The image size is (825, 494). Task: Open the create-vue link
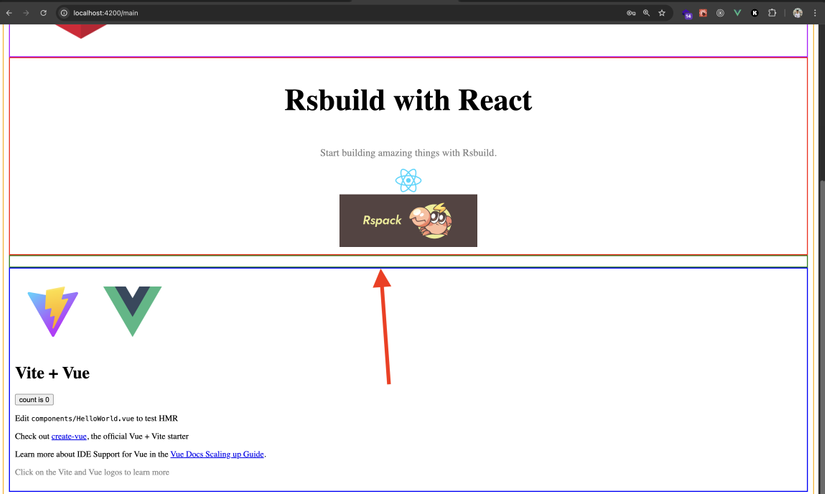pyautogui.click(x=69, y=436)
